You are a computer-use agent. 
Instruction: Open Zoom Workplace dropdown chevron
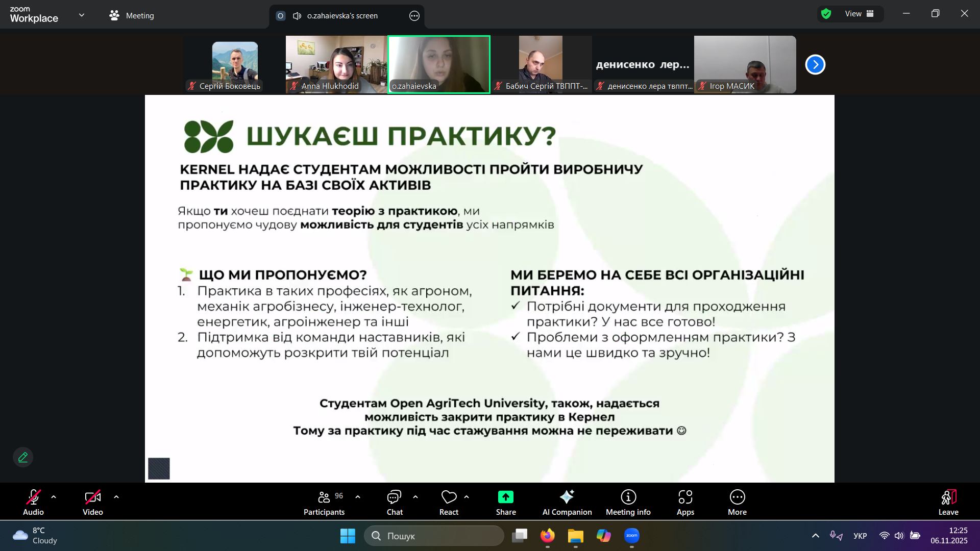pyautogui.click(x=82, y=15)
